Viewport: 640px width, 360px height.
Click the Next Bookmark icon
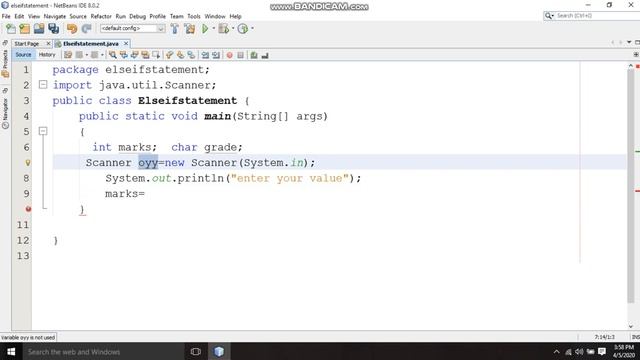180,55
